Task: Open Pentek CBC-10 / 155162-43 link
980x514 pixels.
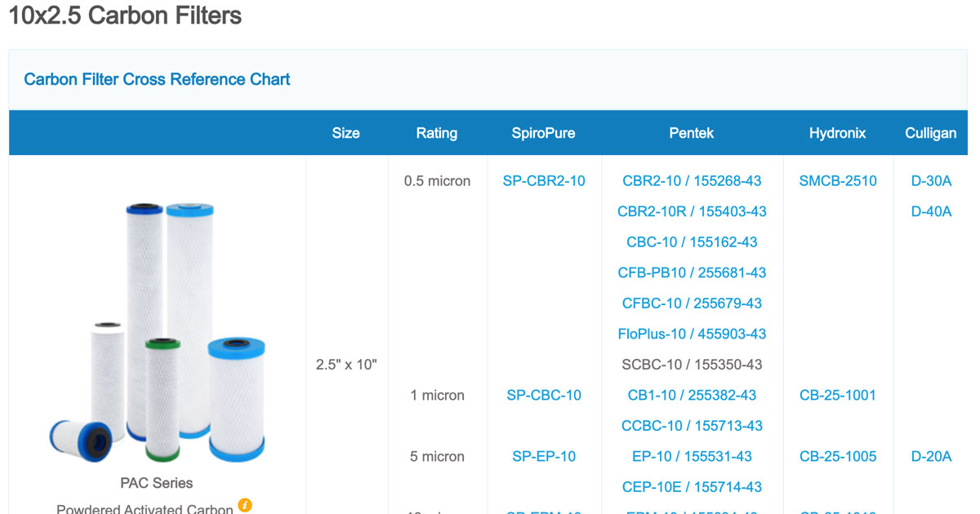Action: [x=692, y=242]
